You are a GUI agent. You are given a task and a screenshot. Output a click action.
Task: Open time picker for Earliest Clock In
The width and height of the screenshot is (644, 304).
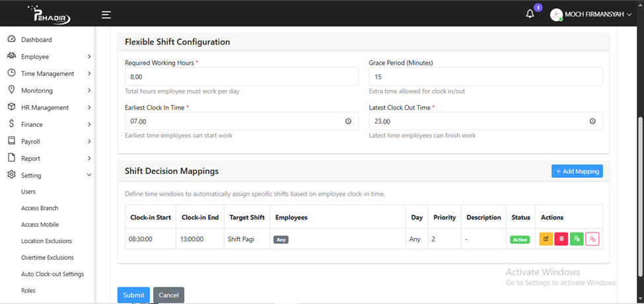click(x=348, y=121)
